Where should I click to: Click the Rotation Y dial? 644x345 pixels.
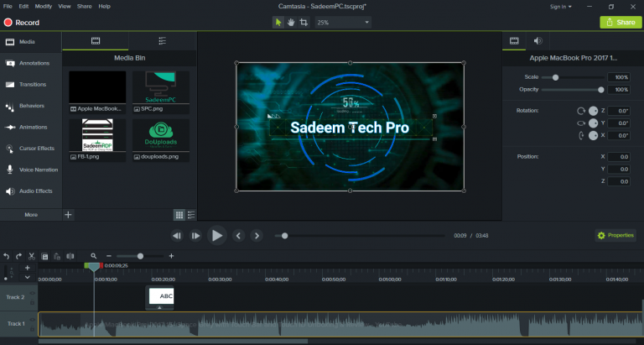pyautogui.click(x=593, y=123)
